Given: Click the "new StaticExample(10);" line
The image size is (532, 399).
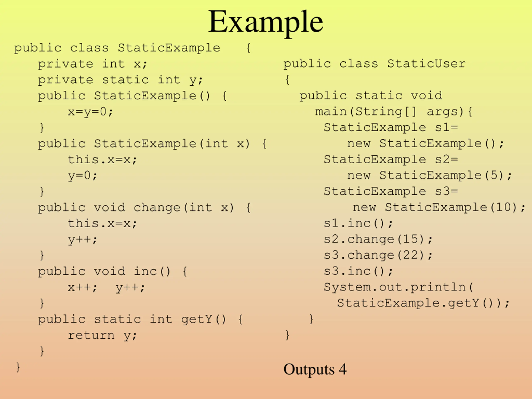Looking at the screenshot, I should click(439, 208).
